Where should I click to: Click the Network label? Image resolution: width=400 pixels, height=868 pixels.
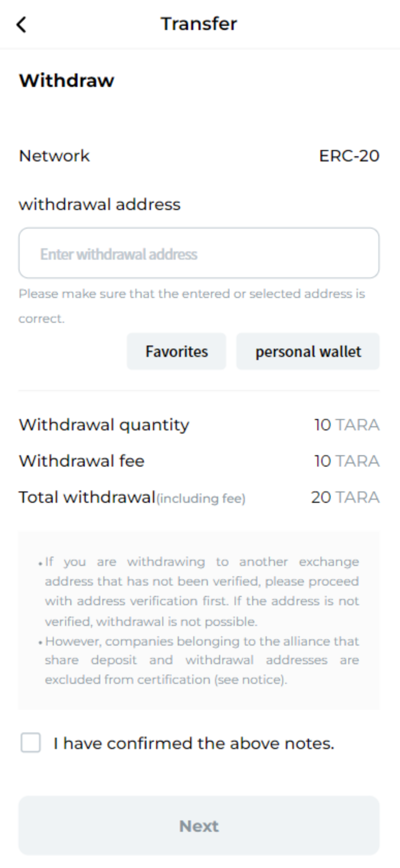pyautogui.click(x=54, y=156)
